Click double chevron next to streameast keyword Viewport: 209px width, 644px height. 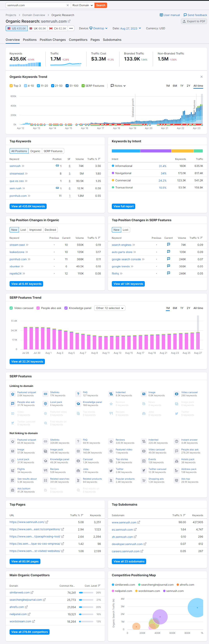(27, 174)
